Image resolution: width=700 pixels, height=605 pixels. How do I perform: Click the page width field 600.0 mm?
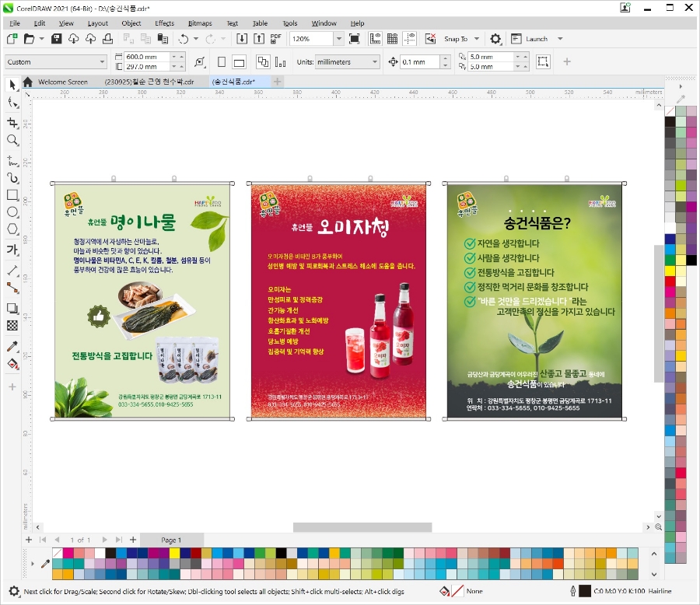point(147,57)
